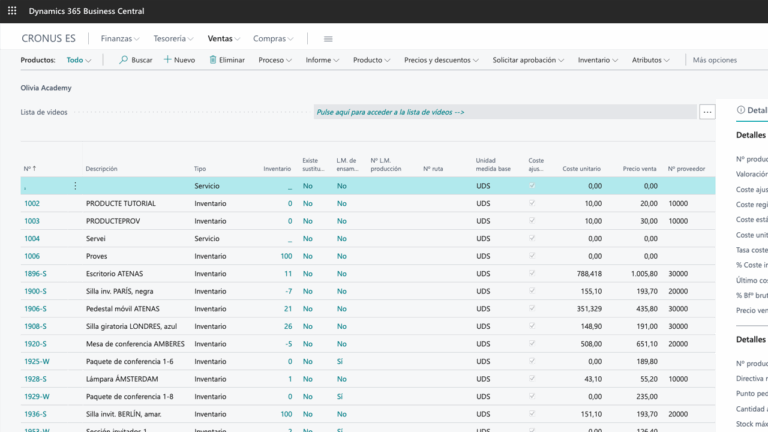The height and width of the screenshot is (432, 768).
Task: Select 'Lámpara ÁMSTERDAM' description cell
Action: coord(122,379)
